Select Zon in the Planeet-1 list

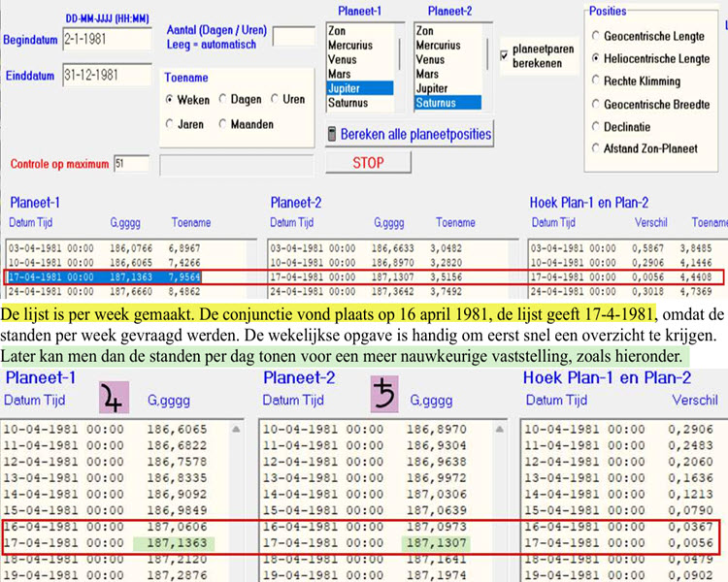360,31
